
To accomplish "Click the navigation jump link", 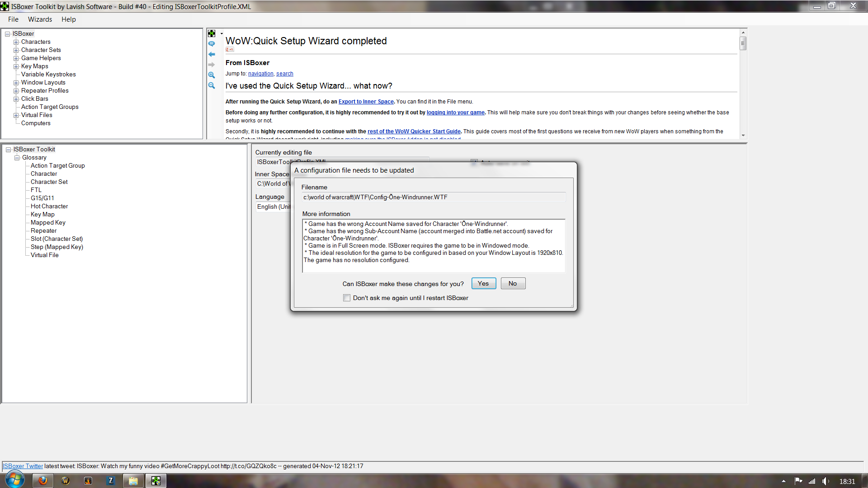I will coord(261,74).
